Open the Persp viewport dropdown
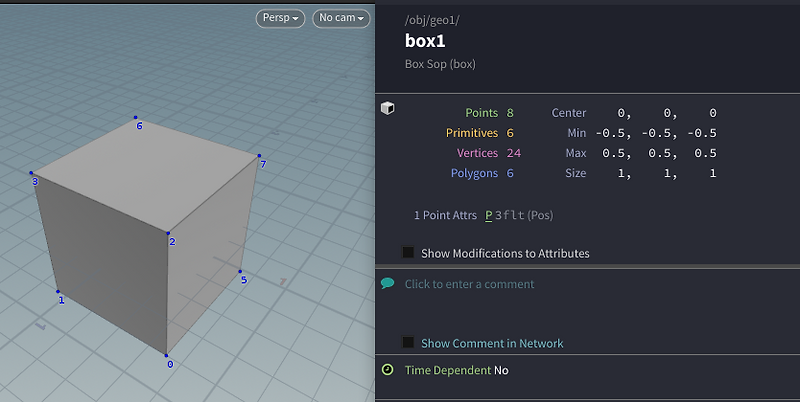Viewport: 800px width, 402px height. (280, 18)
